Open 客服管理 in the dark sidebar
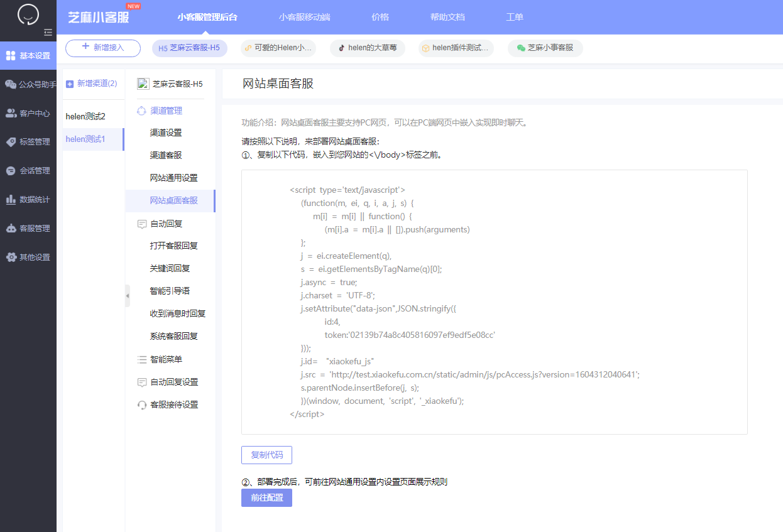The width and height of the screenshot is (783, 532). (28, 229)
